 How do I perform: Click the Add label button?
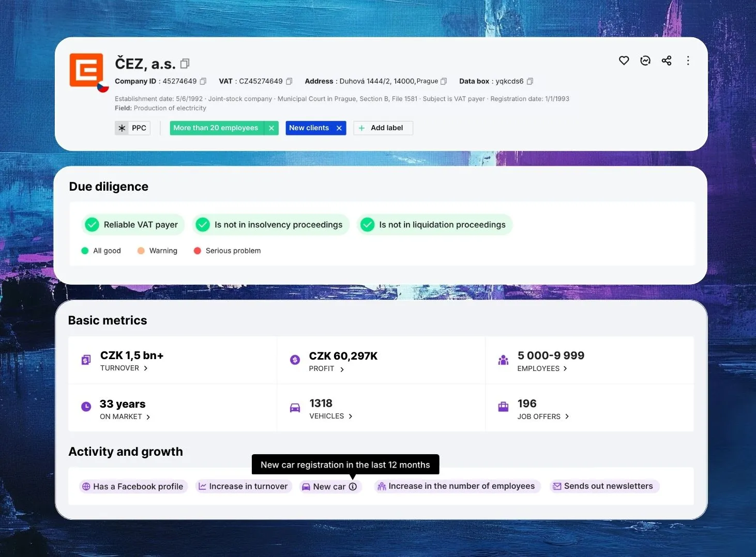coord(383,128)
